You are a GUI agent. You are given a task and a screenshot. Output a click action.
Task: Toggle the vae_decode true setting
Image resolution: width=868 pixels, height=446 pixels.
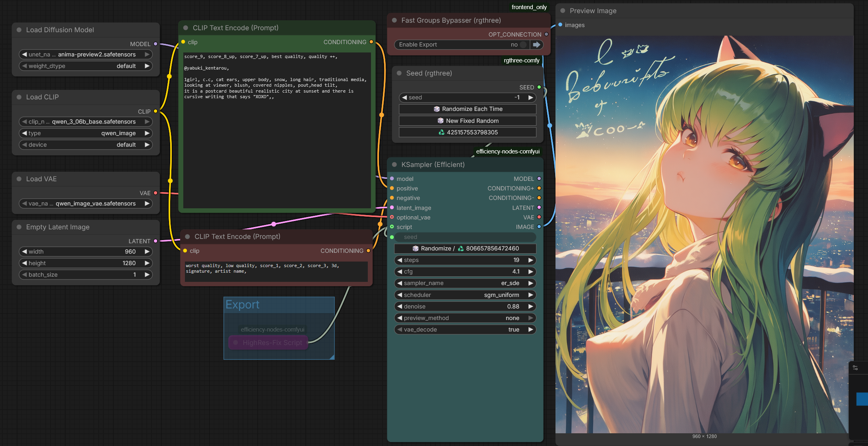tap(465, 330)
